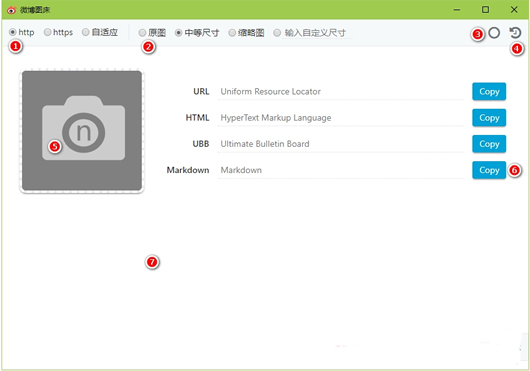
Task: Select the https protocol radio button
Action: (x=48, y=32)
